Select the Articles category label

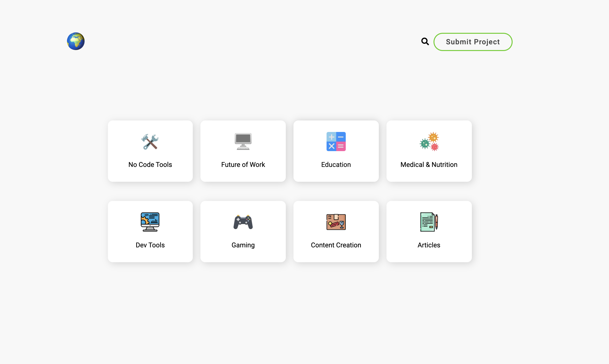(x=429, y=245)
